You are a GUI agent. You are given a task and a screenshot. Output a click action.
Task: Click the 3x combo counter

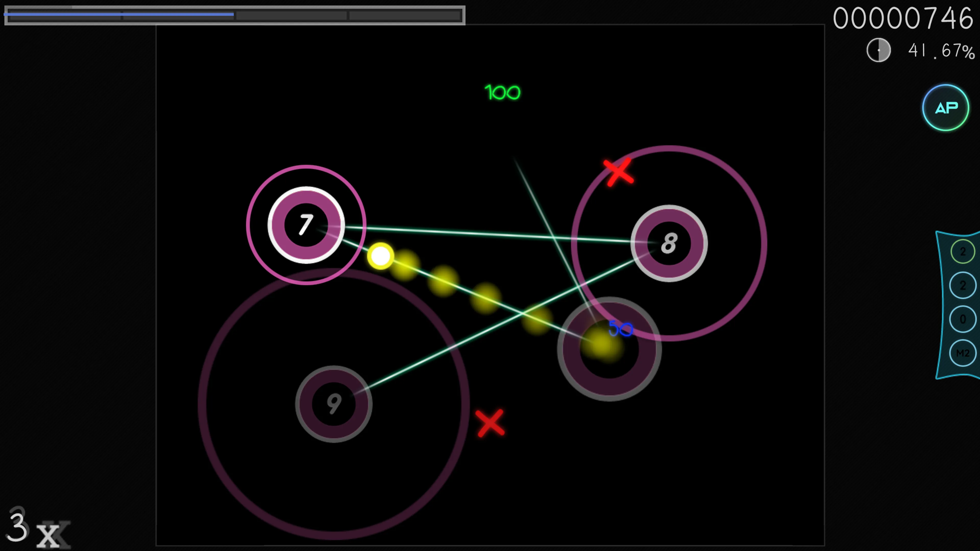click(x=36, y=528)
